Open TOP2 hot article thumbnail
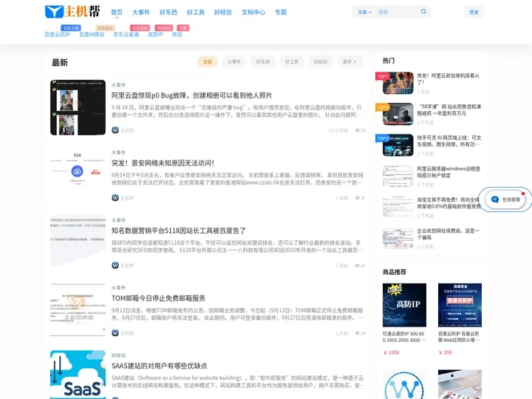This screenshot has width=532, height=399. (398, 114)
